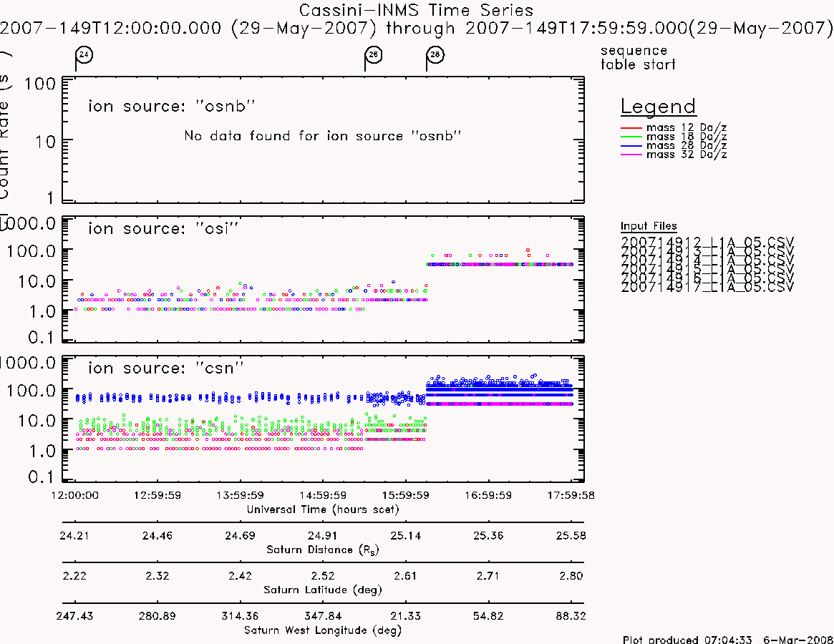Click the 15:59:59 time axis tick label
This screenshot has width=834, height=644.
[x=406, y=495]
